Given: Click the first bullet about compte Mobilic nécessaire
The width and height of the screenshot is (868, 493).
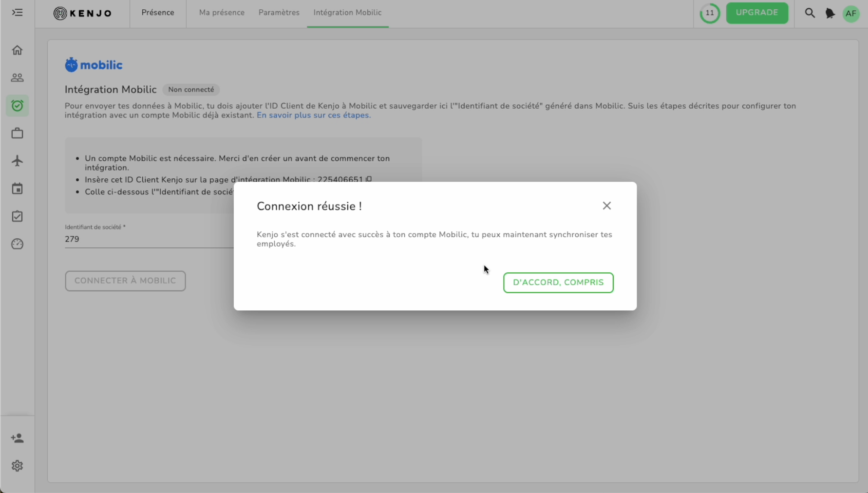Looking at the screenshot, I should pyautogui.click(x=237, y=163).
